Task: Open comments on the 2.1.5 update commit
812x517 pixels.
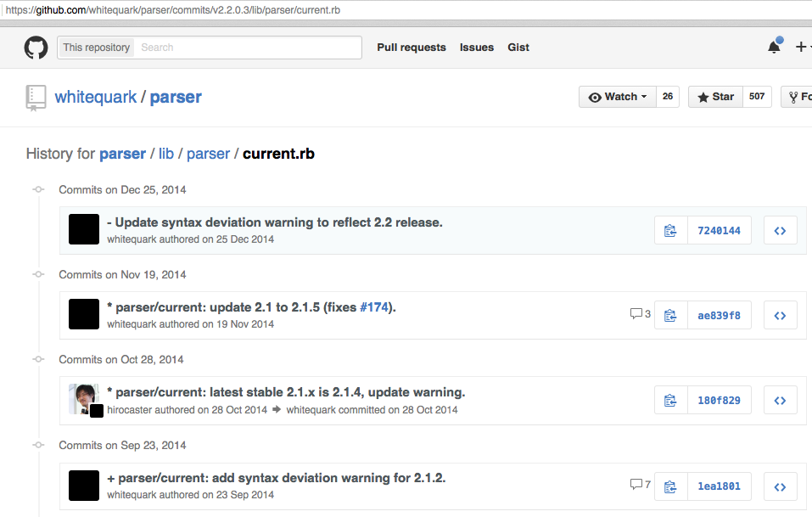Action: [x=640, y=314]
